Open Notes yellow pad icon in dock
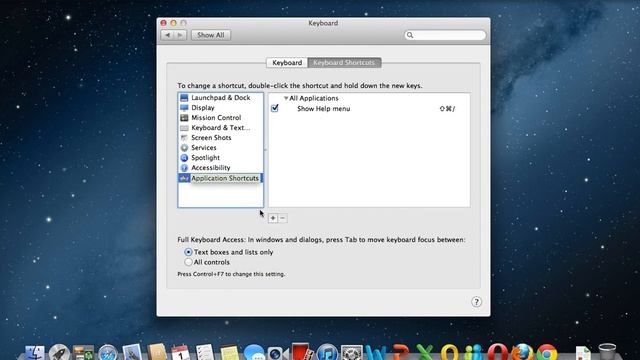 pyautogui.click(x=229, y=353)
